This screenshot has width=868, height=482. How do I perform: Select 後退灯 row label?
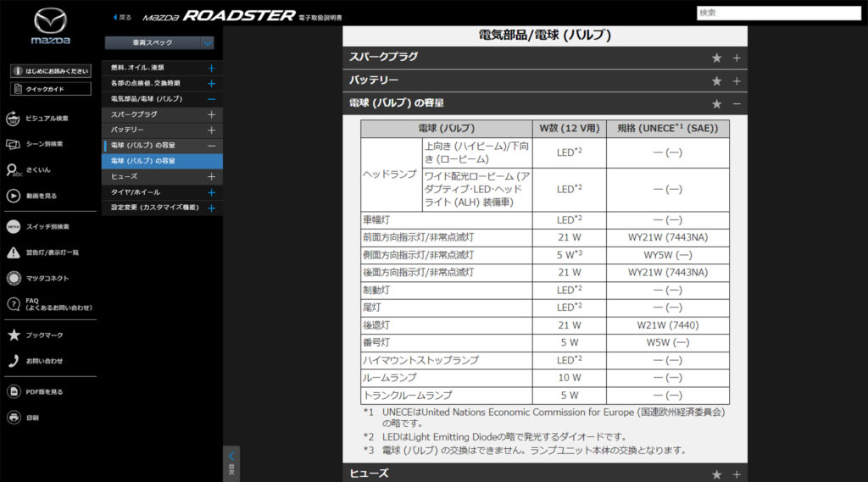[376, 325]
